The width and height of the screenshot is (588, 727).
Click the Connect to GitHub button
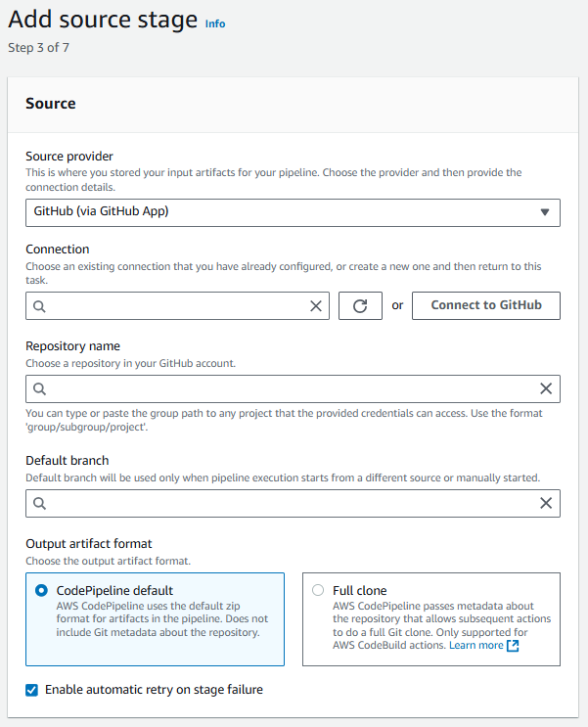pos(486,305)
